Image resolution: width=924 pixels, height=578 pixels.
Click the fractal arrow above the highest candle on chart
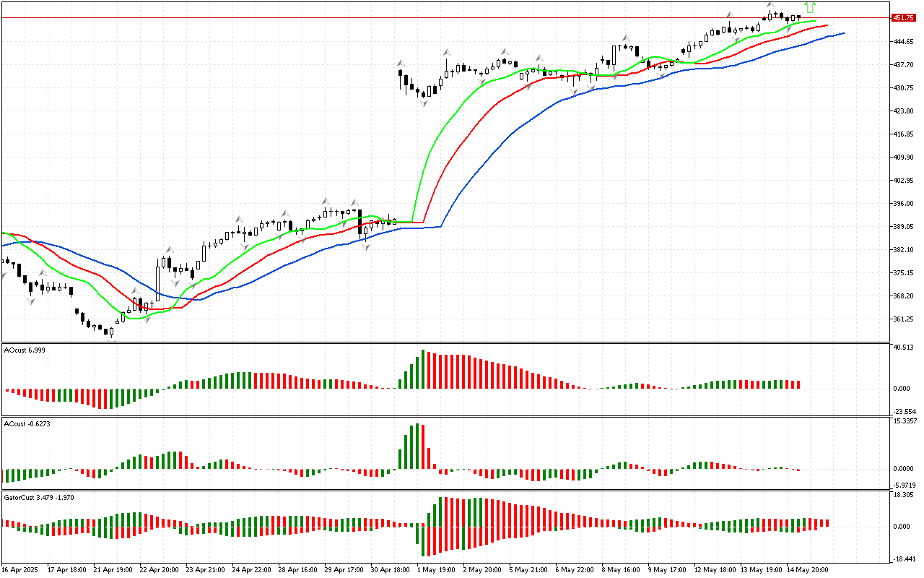[x=771, y=6]
